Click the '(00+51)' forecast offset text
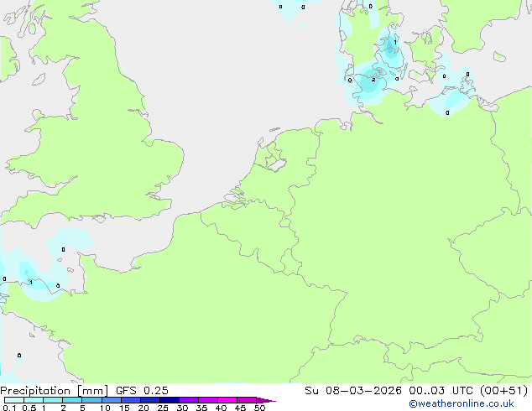Viewport: 532px width, 411px height. [x=504, y=391]
